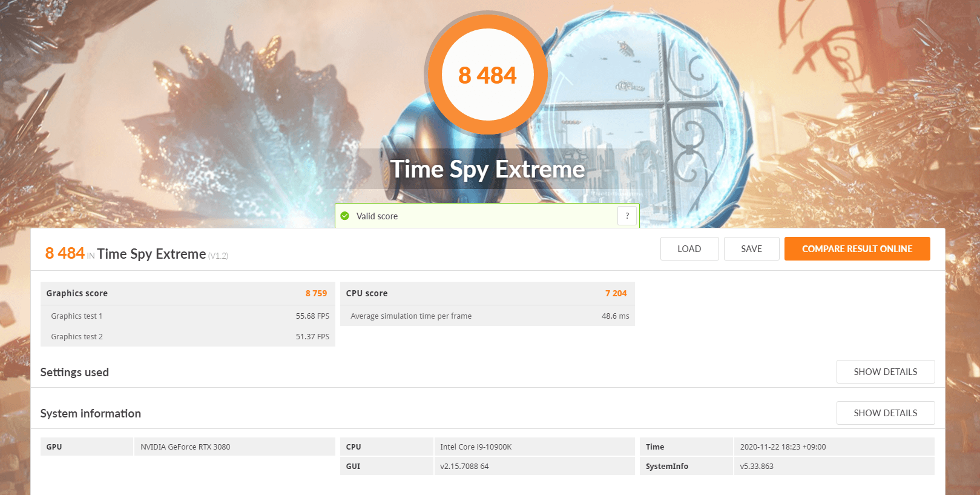Select the Valid score text

377,216
